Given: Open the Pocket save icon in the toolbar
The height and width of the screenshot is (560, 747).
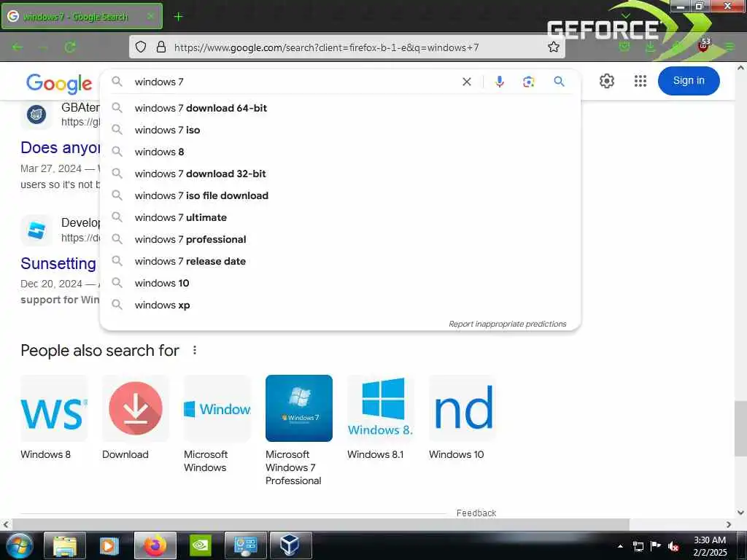Looking at the screenshot, I should [x=624, y=47].
